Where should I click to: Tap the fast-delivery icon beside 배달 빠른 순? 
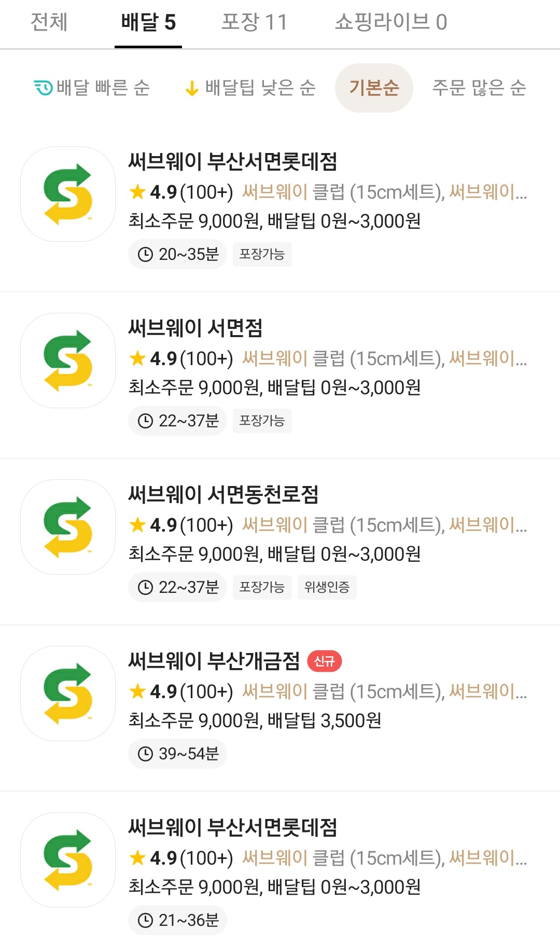43,88
